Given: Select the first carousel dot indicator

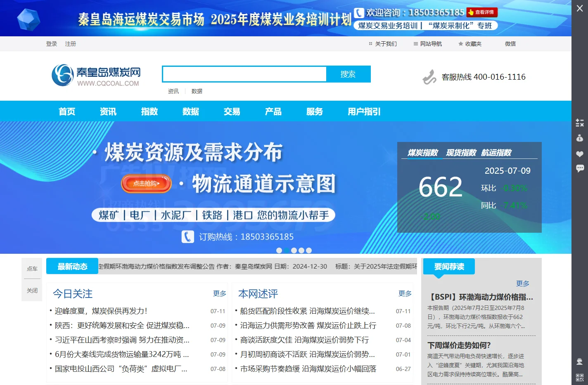Looking at the screenshot, I should pyautogui.click(x=279, y=250).
